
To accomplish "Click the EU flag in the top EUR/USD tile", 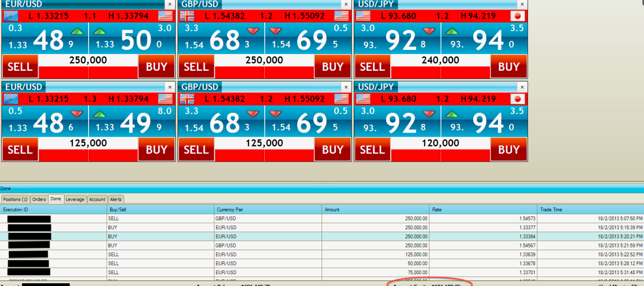I will 10,16.
